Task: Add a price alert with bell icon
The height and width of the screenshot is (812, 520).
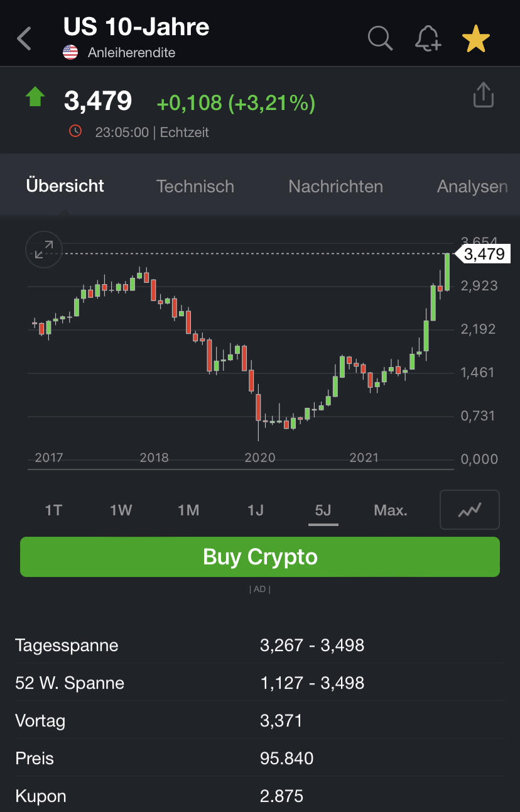Action: pos(428,39)
